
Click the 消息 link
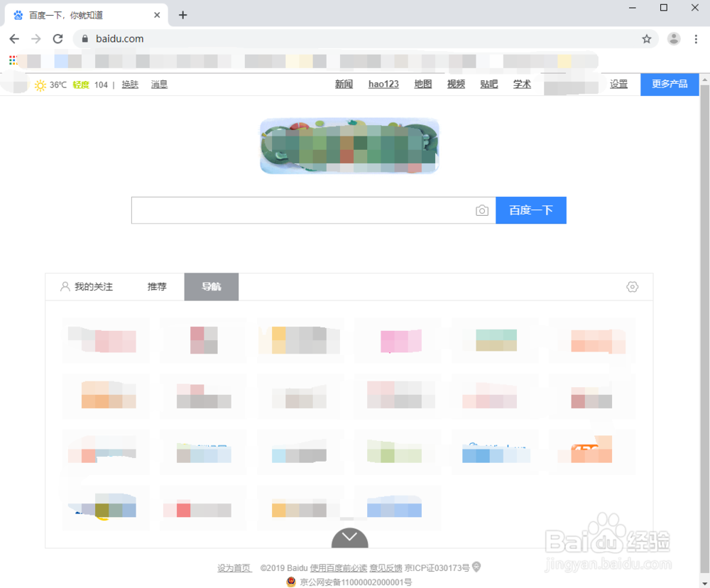pyautogui.click(x=159, y=85)
